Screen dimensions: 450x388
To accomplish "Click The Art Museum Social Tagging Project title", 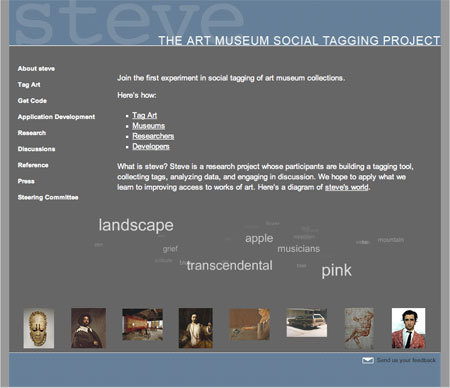I will (299, 40).
